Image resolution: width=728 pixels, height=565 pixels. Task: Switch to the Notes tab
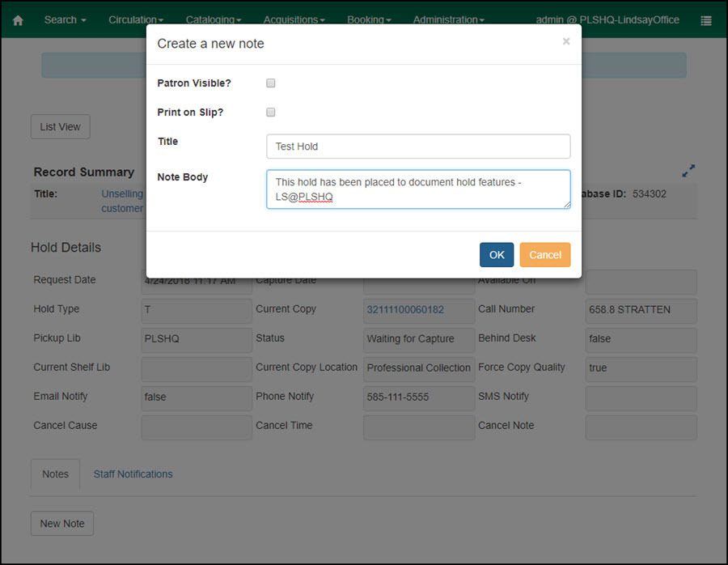55,474
